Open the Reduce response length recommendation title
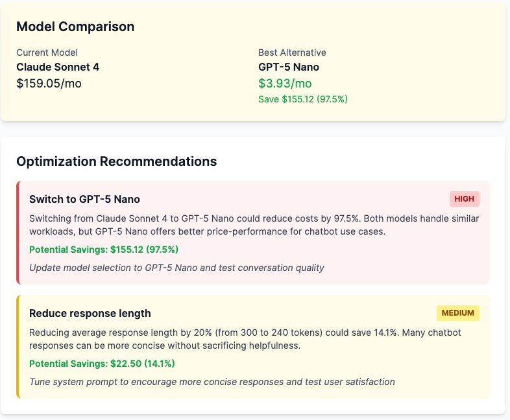 click(90, 313)
